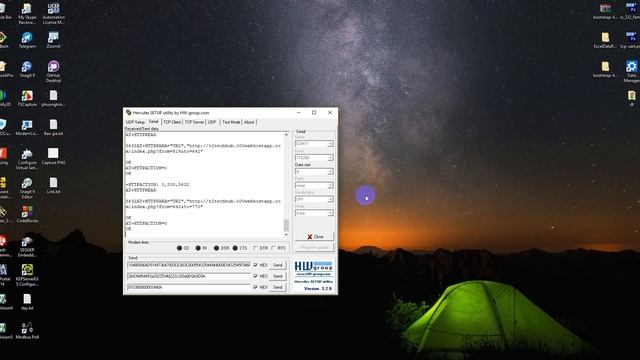Uncheck HEX for the second send line

256,276
